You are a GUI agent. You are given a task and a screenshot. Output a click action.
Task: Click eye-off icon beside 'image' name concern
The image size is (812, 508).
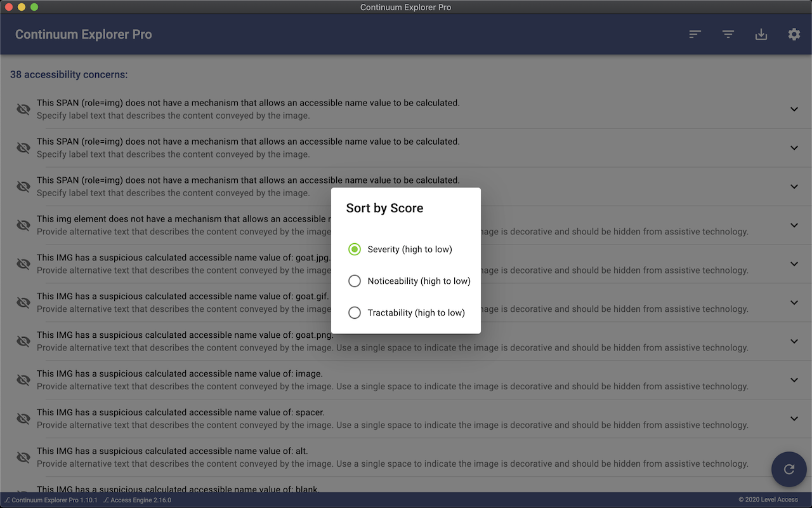coord(23,380)
